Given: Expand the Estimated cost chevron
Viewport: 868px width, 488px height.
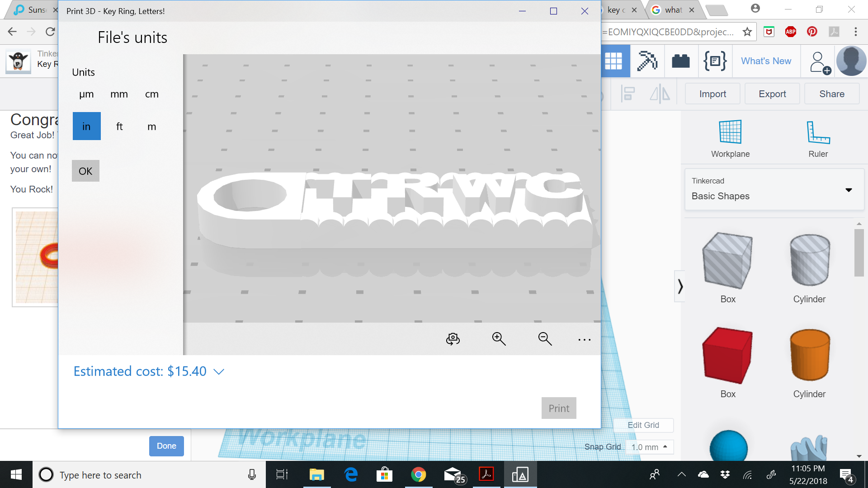Looking at the screenshot, I should pyautogui.click(x=219, y=371).
